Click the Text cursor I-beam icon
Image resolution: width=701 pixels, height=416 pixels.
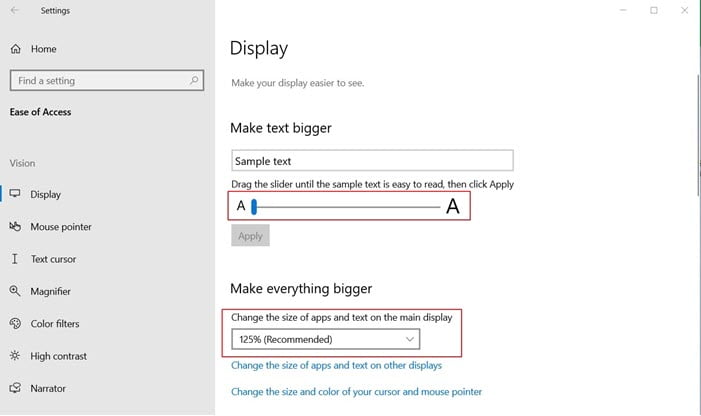tap(15, 259)
